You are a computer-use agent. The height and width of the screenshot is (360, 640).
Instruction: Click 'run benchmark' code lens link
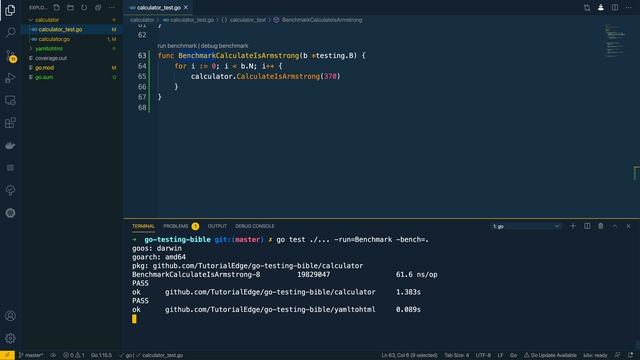point(177,46)
